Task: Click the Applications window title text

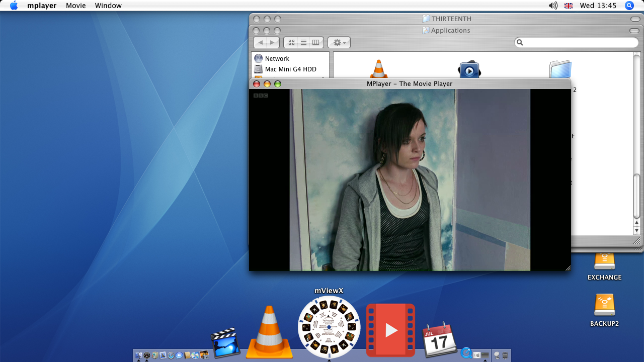Action: pyautogui.click(x=450, y=31)
